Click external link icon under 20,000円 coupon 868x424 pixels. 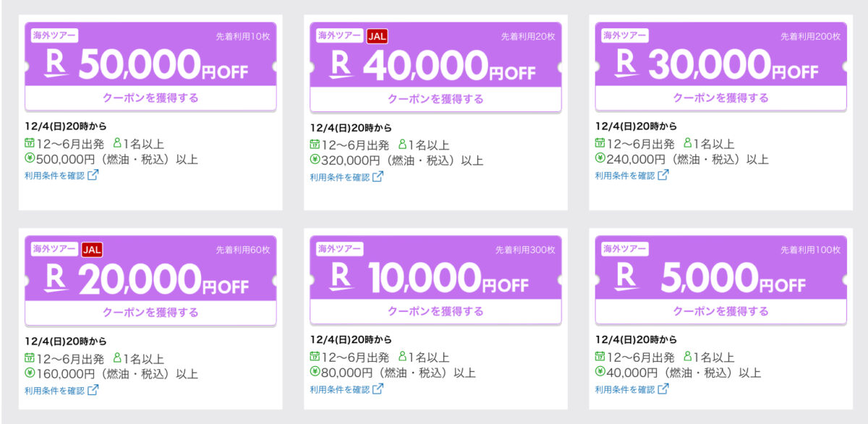(93, 390)
